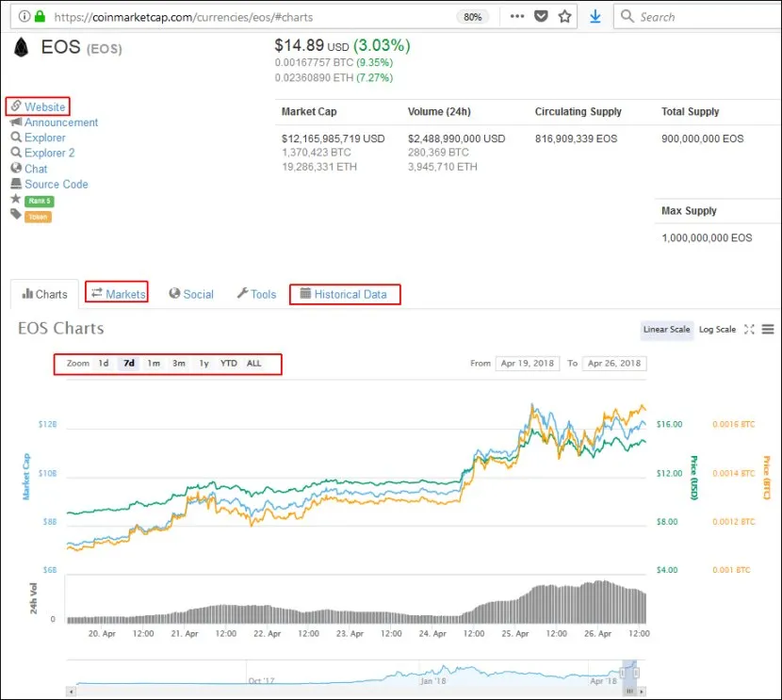
Task: Bookmark this page with the star icon
Action: click(x=564, y=16)
